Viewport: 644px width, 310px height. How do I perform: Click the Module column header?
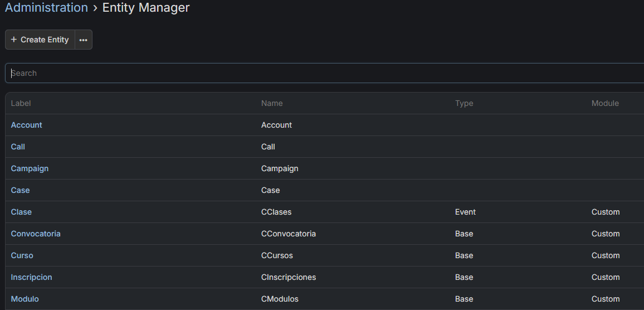point(605,103)
